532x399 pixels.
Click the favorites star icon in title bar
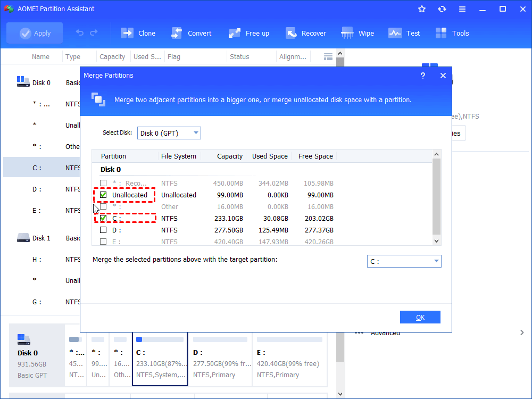(x=422, y=9)
